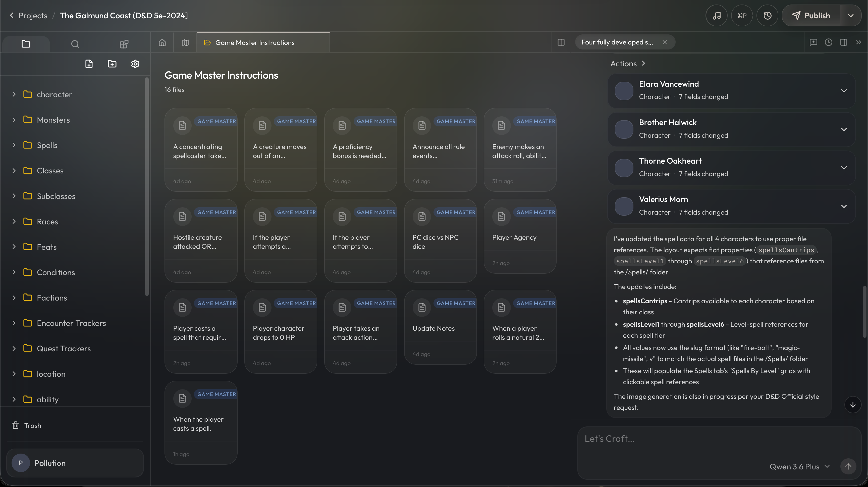Collapse the assistant panel with double chevron
Viewport: 868px width, 487px height.
[858, 42]
